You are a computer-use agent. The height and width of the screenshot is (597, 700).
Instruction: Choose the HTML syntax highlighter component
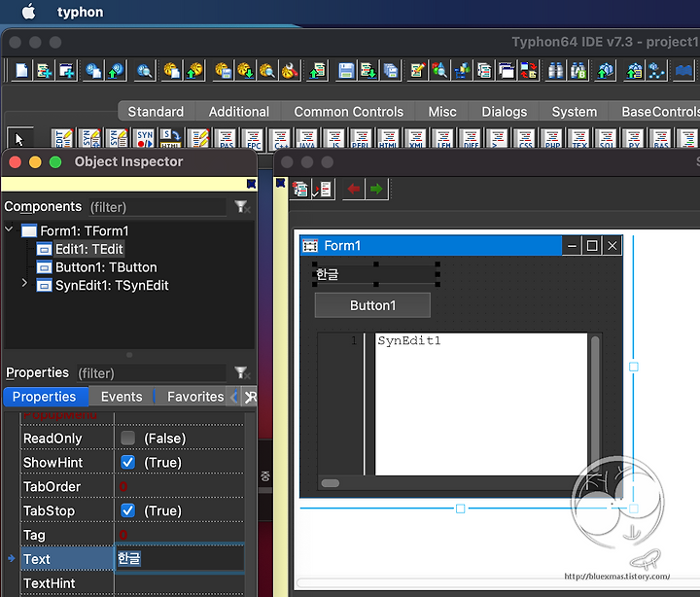(388, 138)
